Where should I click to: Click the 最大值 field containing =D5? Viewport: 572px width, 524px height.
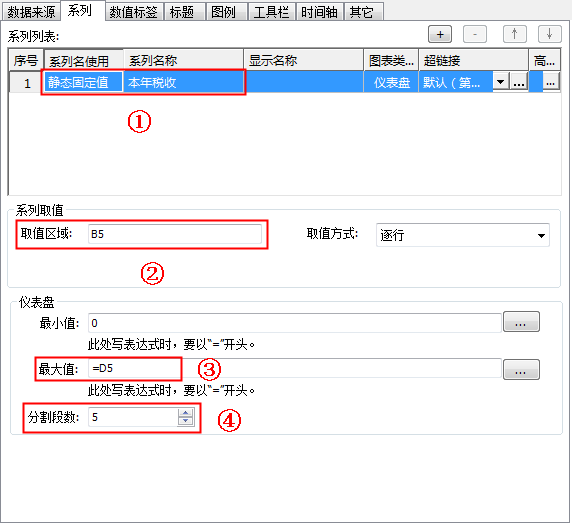pyautogui.click(x=295, y=369)
